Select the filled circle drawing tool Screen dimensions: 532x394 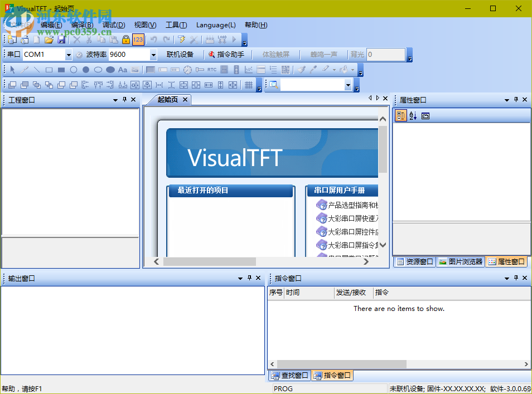[86, 69]
